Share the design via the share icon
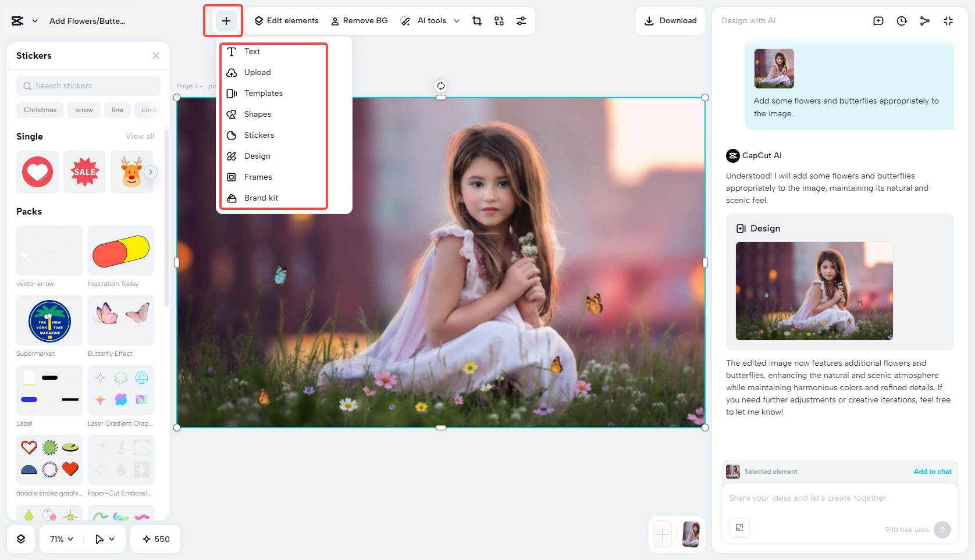975x560 pixels. coord(925,20)
